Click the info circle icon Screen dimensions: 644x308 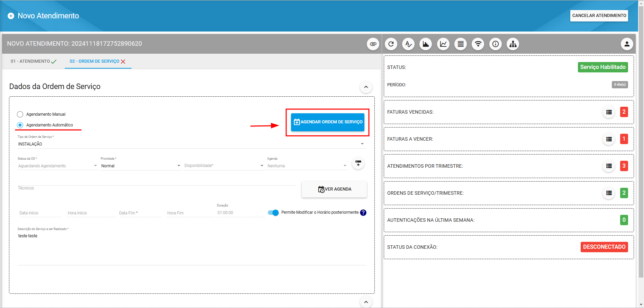coord(496,44)
